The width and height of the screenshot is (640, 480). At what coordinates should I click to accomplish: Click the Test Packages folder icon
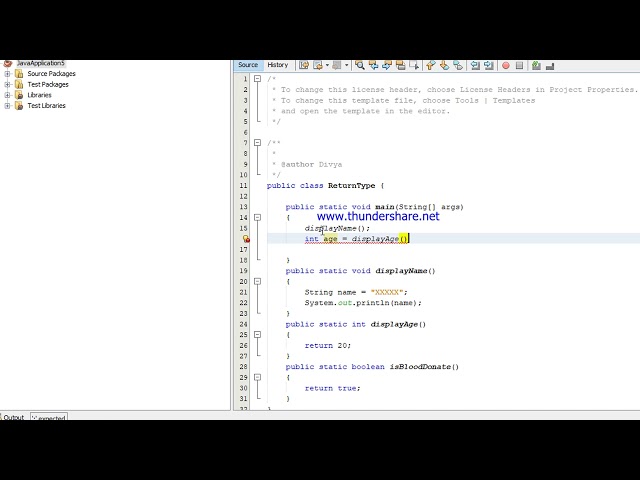coord(19,84)
